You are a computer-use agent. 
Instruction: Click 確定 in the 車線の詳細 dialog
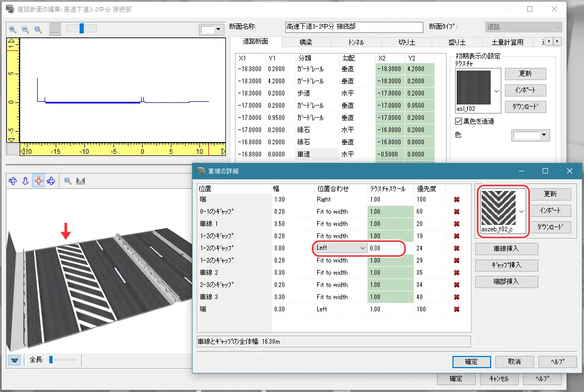click(471, 362)
